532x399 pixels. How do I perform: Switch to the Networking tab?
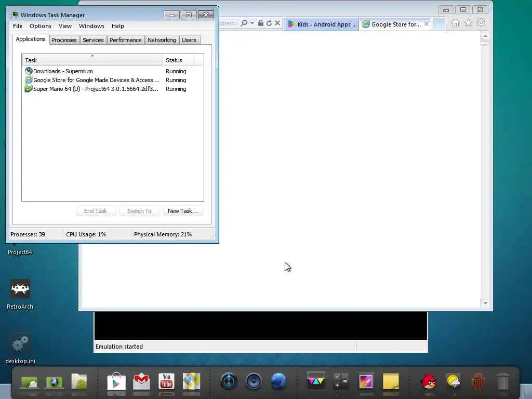162,40
